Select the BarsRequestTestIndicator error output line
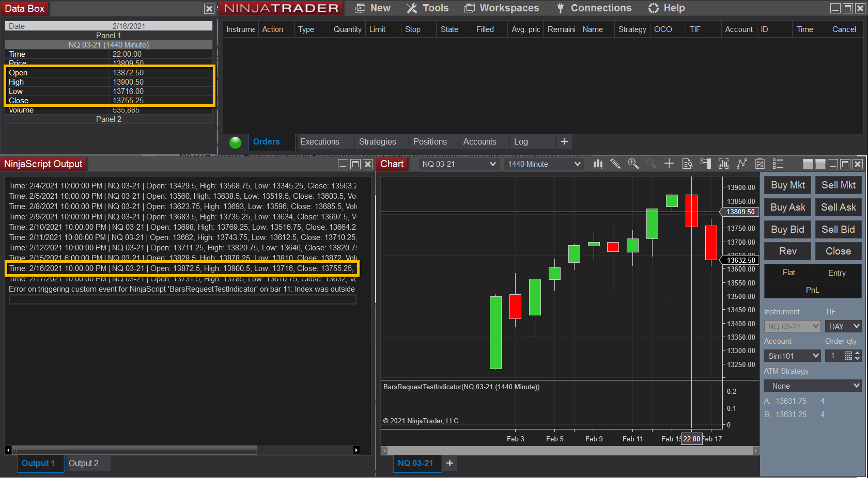The height and width of the screenshot is (478, 868). tap(182, 289)
